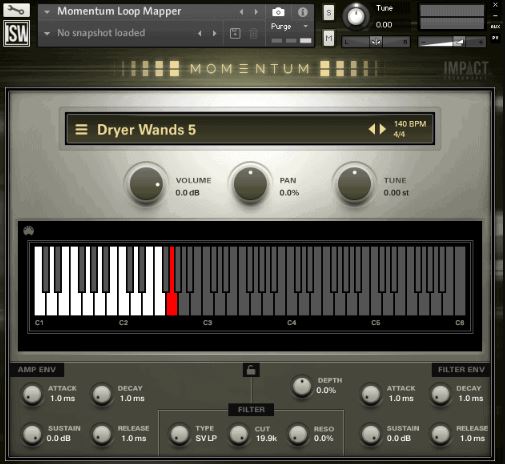This screenshot has width=505, height=464.
Task: Click the filter TYPE knob SV LP
Action: [x=179, y=434]
